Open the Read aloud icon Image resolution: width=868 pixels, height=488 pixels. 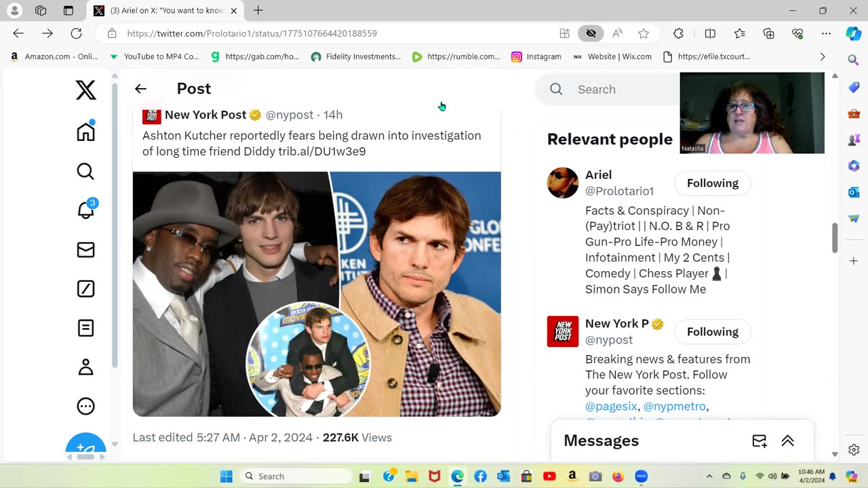(618, 33)
